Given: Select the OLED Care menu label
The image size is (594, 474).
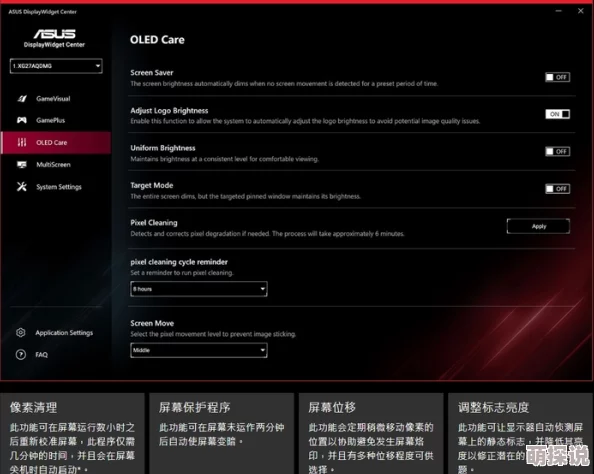Looking at the screenshot, I should (x=52, y=142).
